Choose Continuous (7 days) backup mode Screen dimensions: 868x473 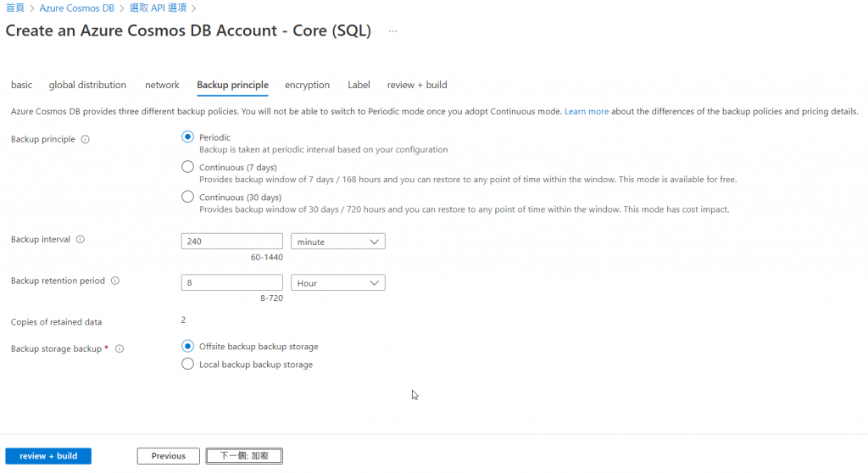(188, 167)
